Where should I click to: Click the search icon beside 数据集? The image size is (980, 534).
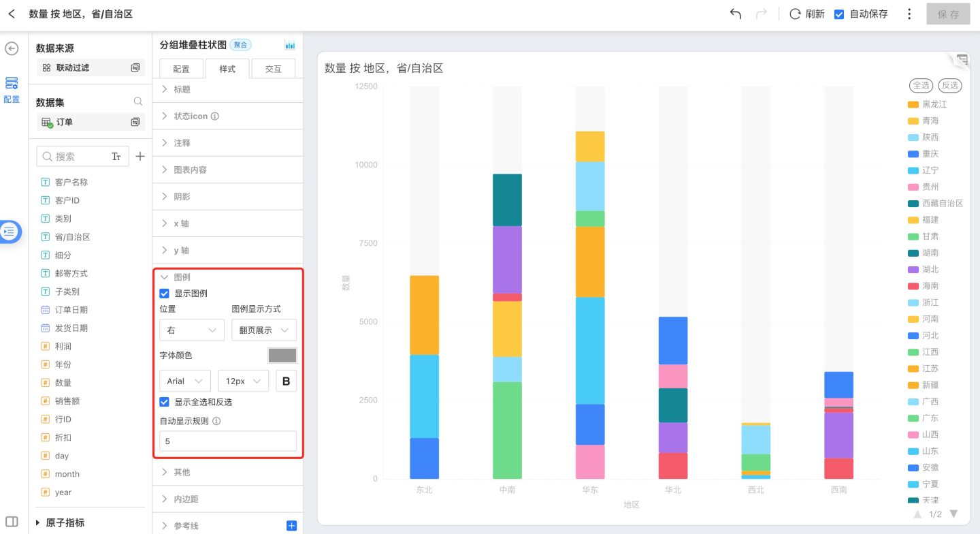(138, 101)
